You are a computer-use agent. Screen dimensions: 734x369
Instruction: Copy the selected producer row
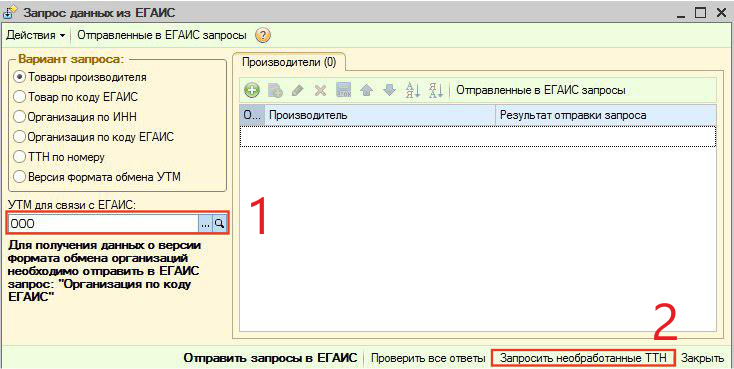coord(275,90)
